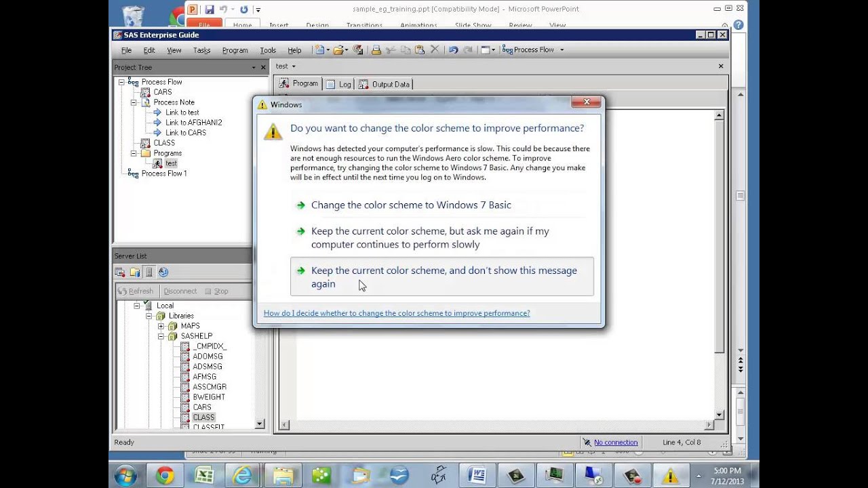Click the Print toolbar icon

click(376, 50)
